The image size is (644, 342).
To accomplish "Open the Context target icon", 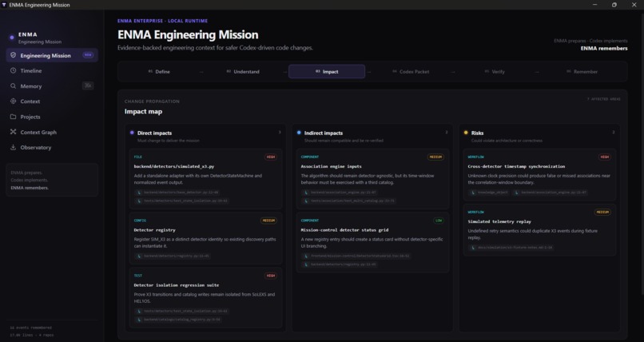I will point(13,101).
